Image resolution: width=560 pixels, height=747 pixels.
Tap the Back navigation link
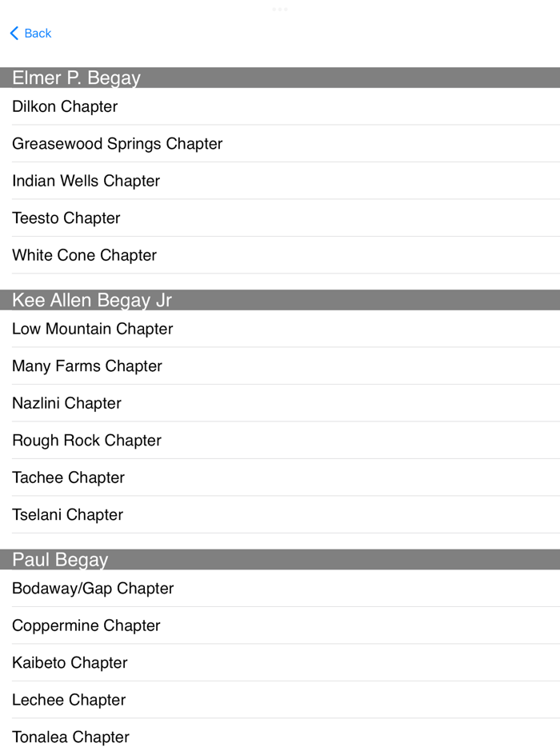tap(35, 33)
